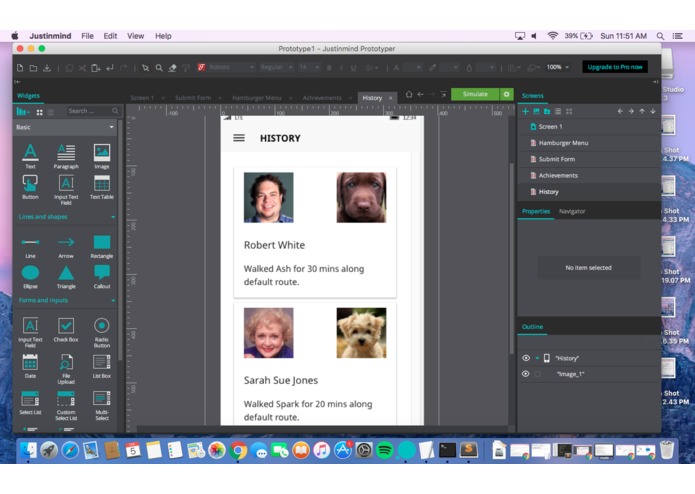Pick the File Upload widget
Screen dimensions: 695x494
point(66,369)
